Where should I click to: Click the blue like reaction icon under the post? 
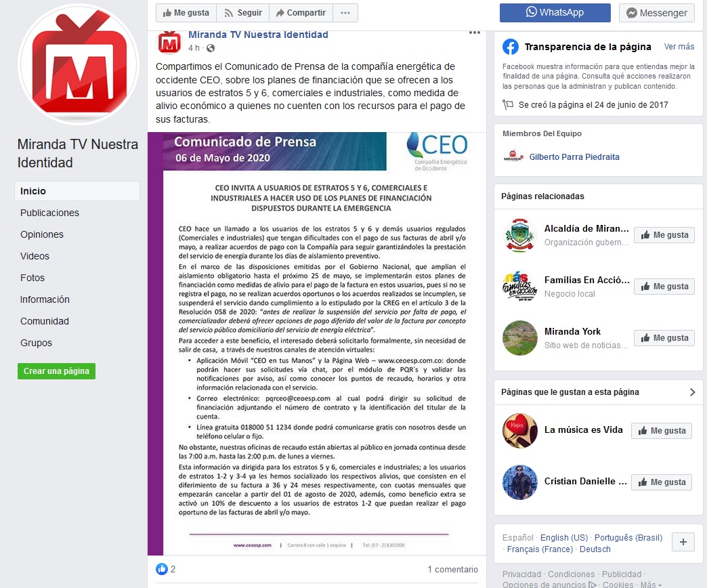(x=161, y=569)
